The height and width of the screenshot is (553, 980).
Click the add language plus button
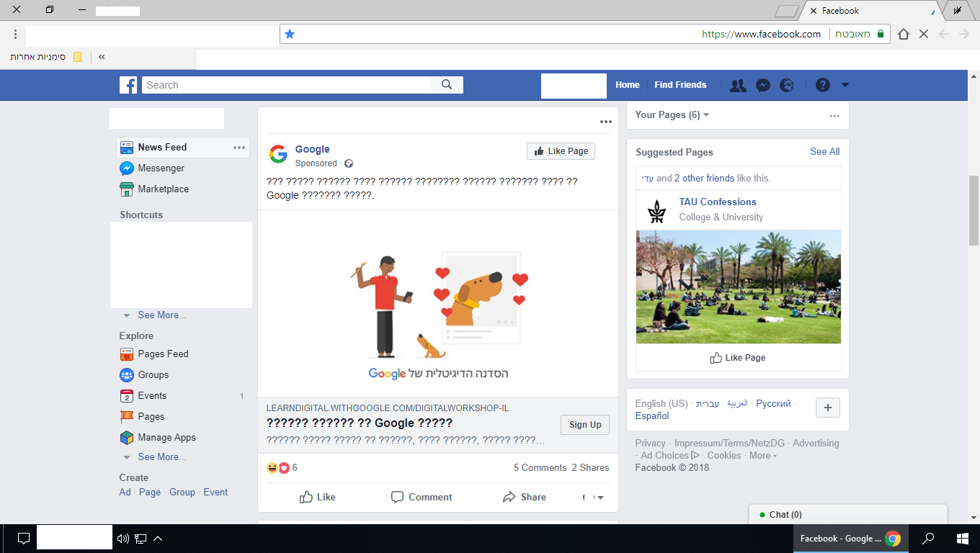pos(827,408)
